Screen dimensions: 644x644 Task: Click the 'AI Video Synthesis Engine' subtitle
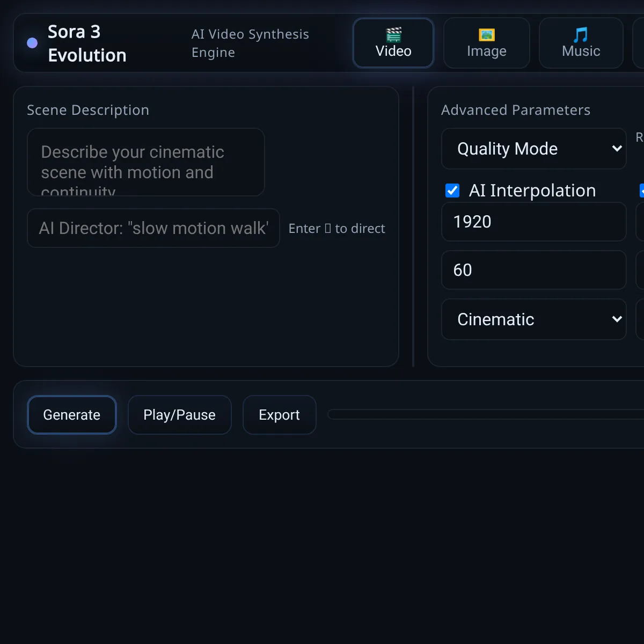(x=250, y=43)
